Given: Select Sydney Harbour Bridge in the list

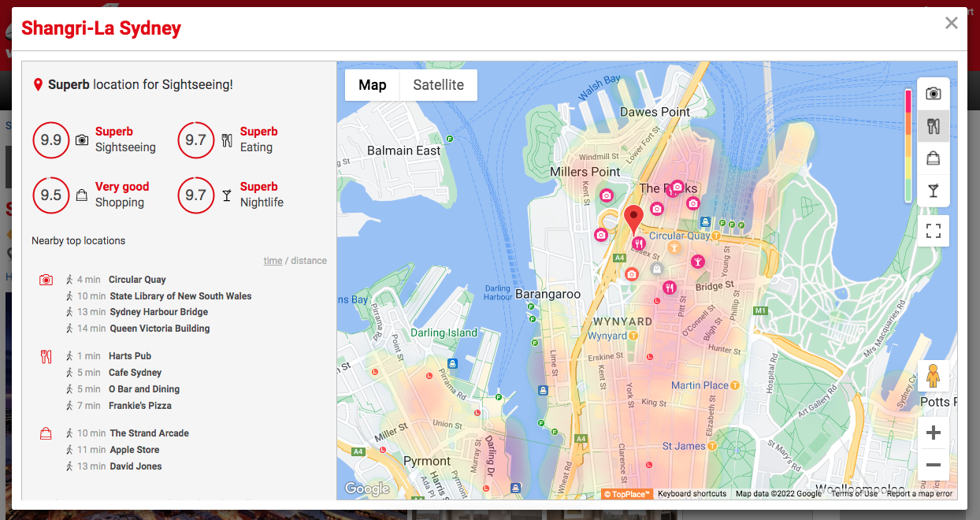Looking at the screenshot, I should (159, 312).
